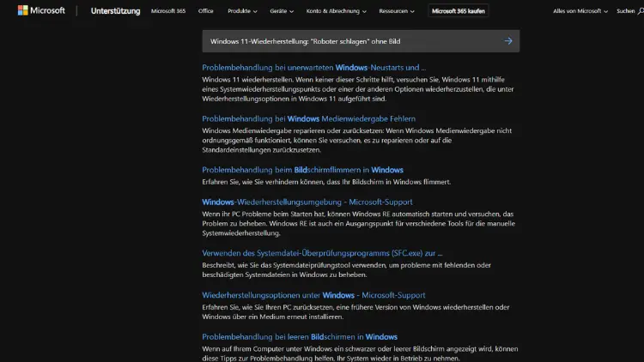Open Problembehandlung bei leeren Bildschirmen link
Screen dimensions: 644x362
pyautogui.click(x=300, y=337)
